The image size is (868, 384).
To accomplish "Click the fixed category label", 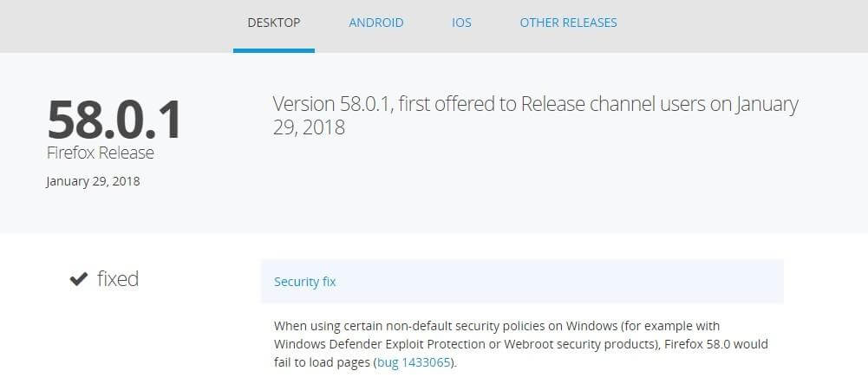I will click(118, 279).
